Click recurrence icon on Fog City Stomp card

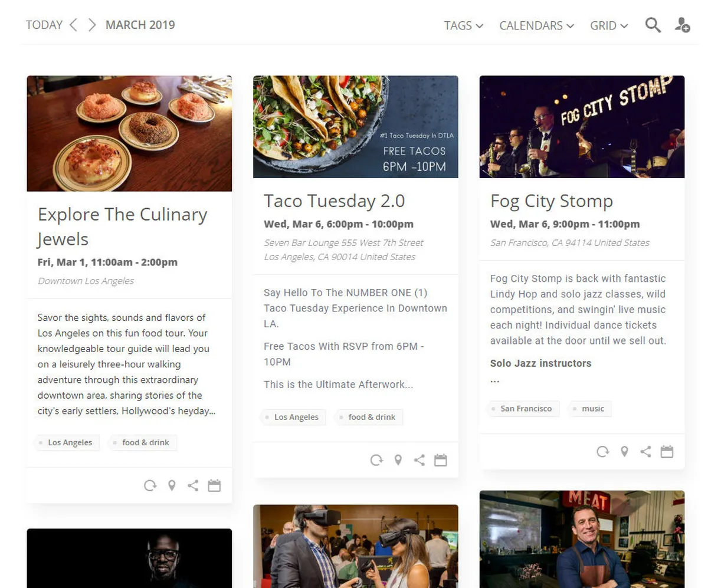click(602, 452)
